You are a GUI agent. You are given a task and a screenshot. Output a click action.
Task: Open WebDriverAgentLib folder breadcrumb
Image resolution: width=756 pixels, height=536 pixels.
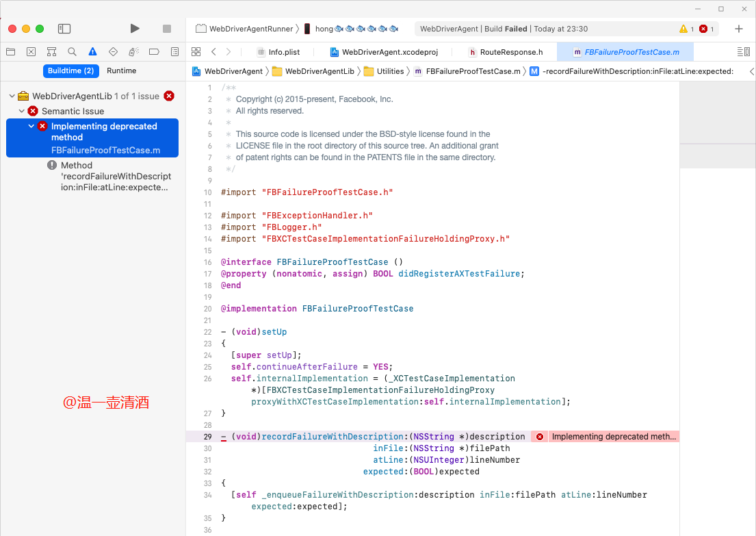pos(313,71)
